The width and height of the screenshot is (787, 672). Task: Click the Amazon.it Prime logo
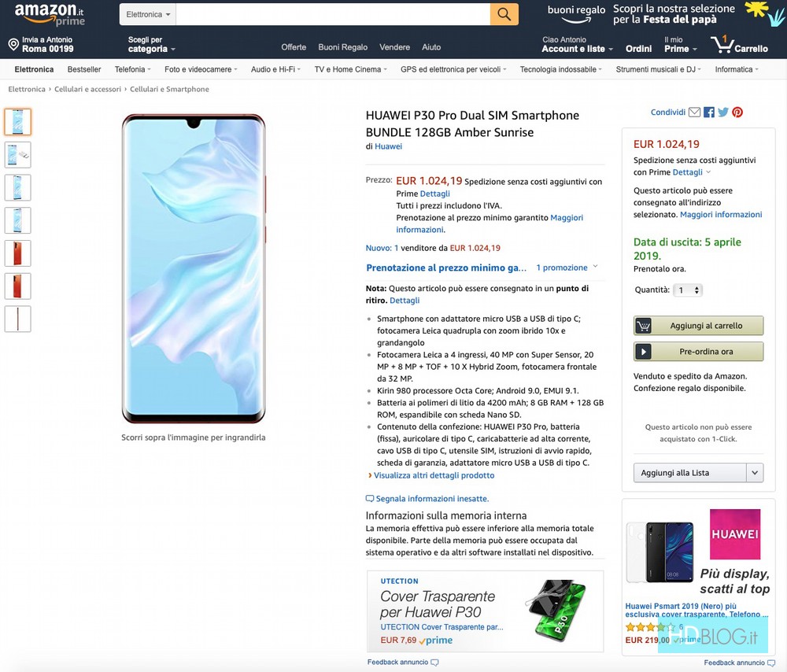(50, 14)
